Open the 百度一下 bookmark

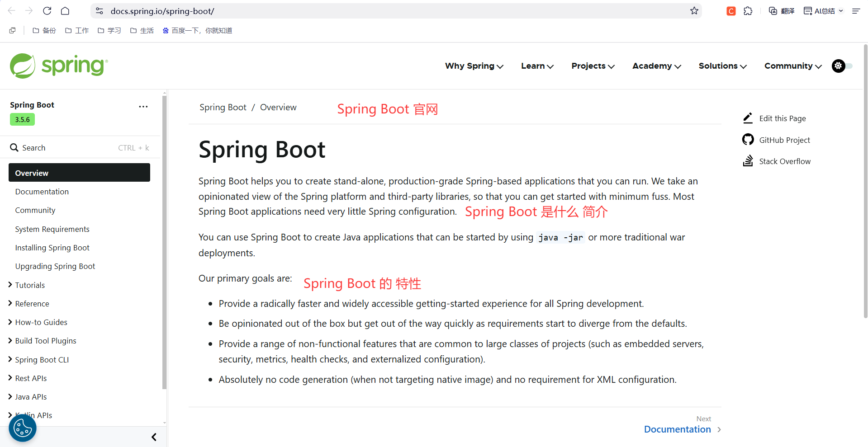(x=197, y=30)
